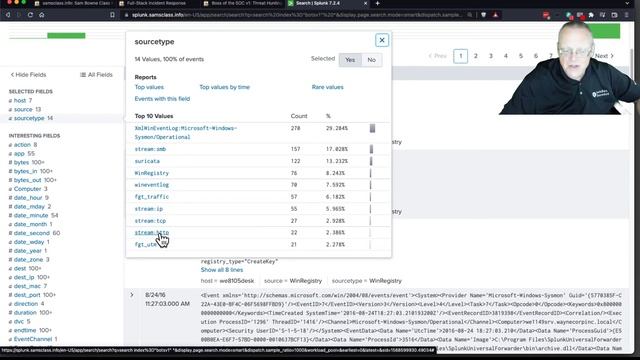Image resolution: width=640 pixels, height=360 pixels.
Task: Switch to Boss of the SOC browser tab
Action: coord(242,3)
